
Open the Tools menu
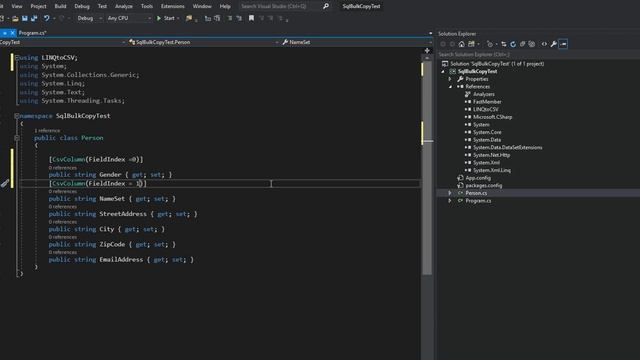click(147, 6)
